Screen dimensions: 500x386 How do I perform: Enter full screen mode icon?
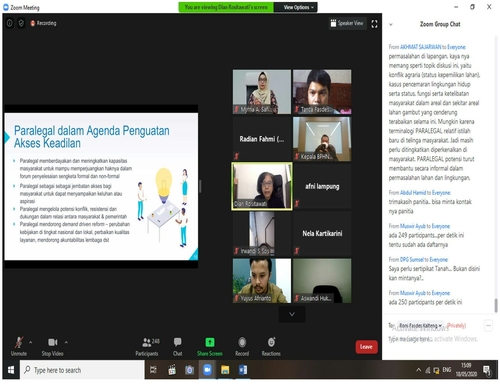click(374, 24)
